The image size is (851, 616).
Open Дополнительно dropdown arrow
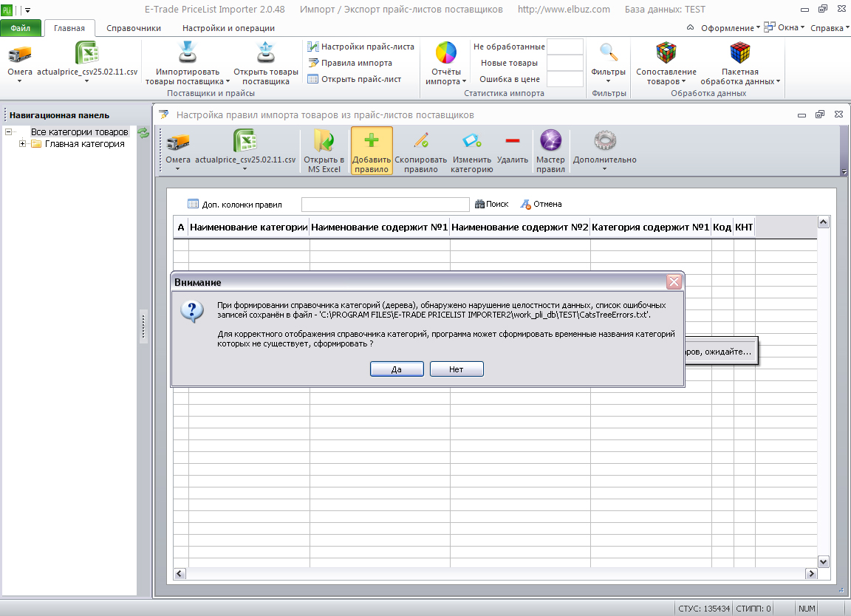tap(604, 169)
